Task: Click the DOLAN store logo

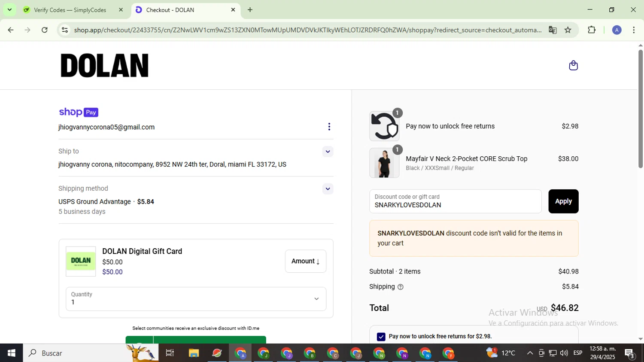Action: 105,66
